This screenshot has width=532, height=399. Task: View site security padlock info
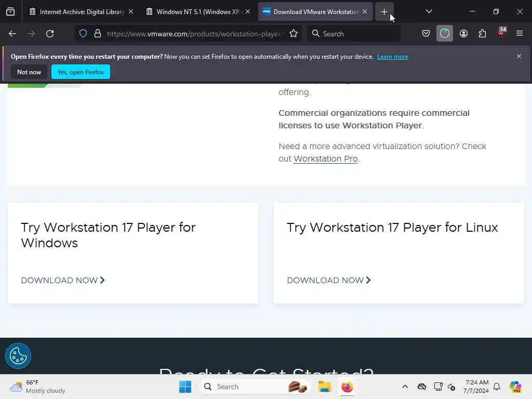tap(98, 34)
